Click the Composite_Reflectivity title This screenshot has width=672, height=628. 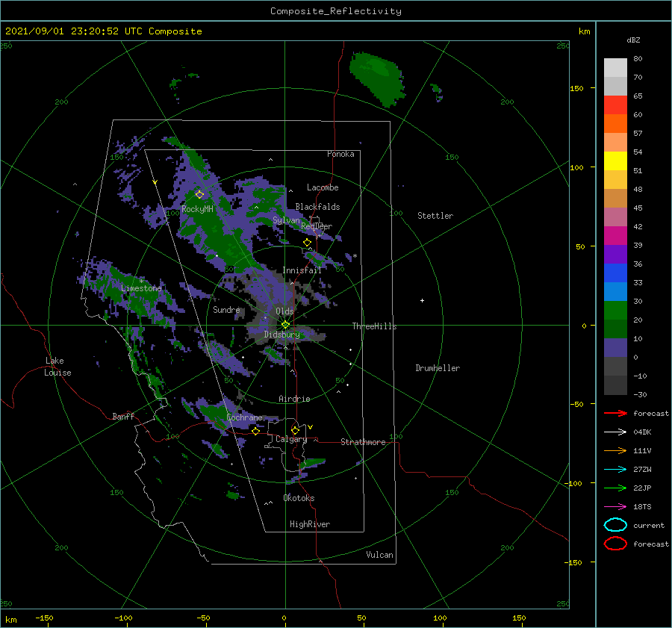336,11
